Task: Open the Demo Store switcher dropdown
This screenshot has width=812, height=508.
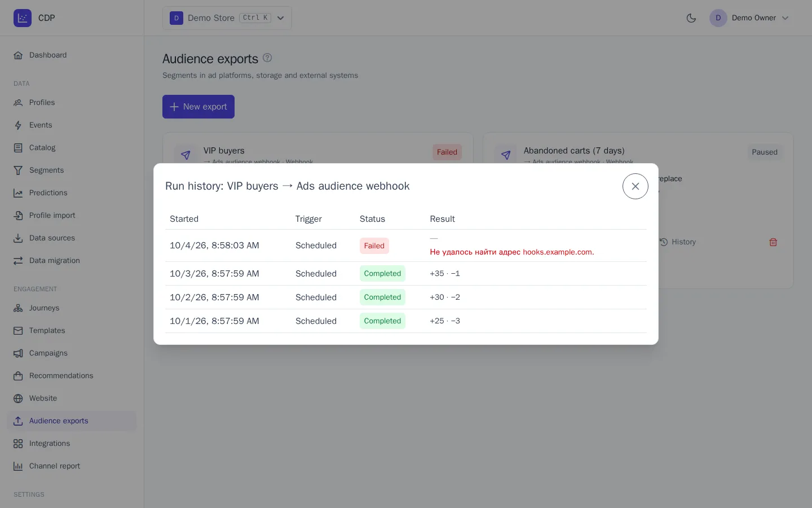Action: coord(227,18)
